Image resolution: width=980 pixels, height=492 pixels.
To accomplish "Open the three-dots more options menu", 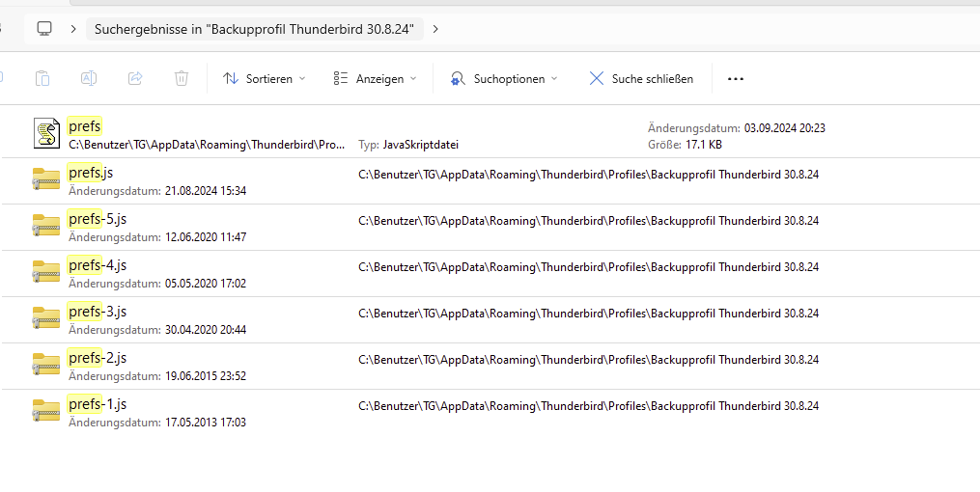I will click(x=736, y=79).
